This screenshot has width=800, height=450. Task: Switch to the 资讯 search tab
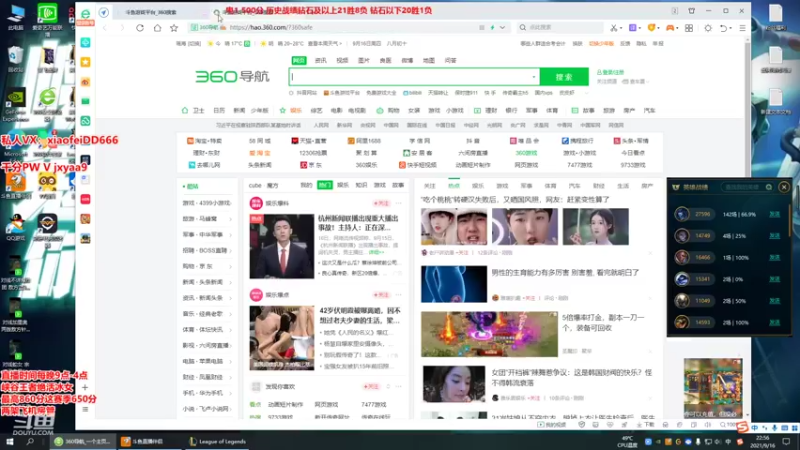tap(320, 60)
